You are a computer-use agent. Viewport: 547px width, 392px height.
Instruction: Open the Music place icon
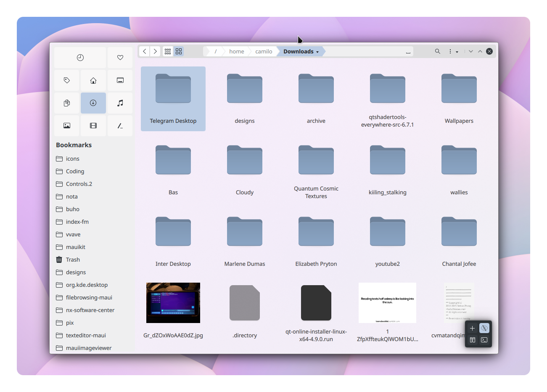[x=120, y=103]
